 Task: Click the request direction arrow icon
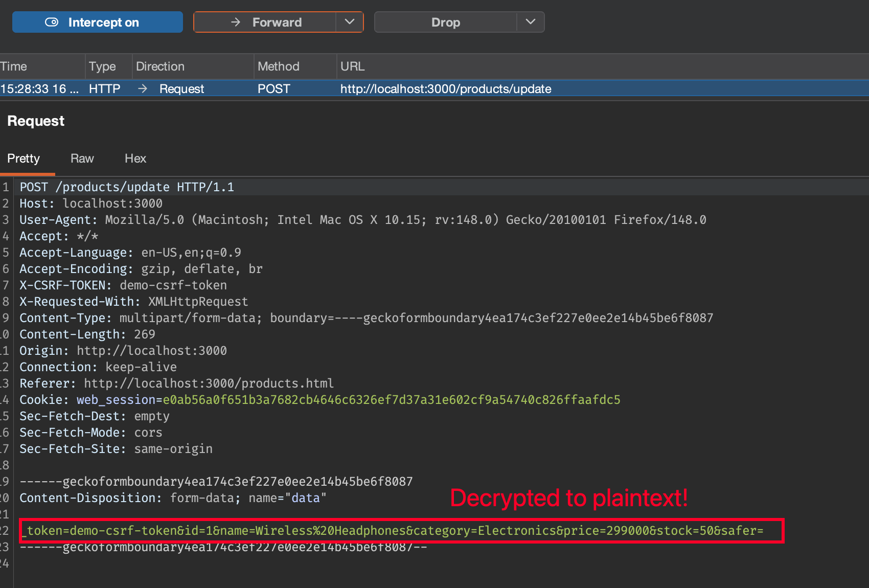point(143,88)
